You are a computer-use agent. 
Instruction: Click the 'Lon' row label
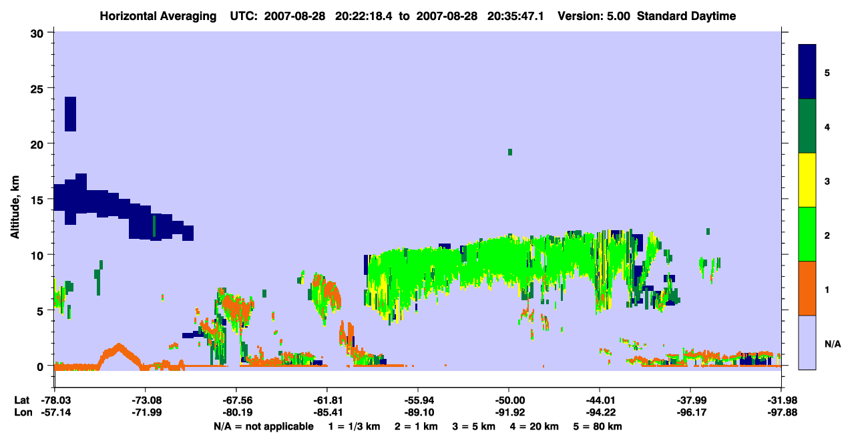coord(22,412)
